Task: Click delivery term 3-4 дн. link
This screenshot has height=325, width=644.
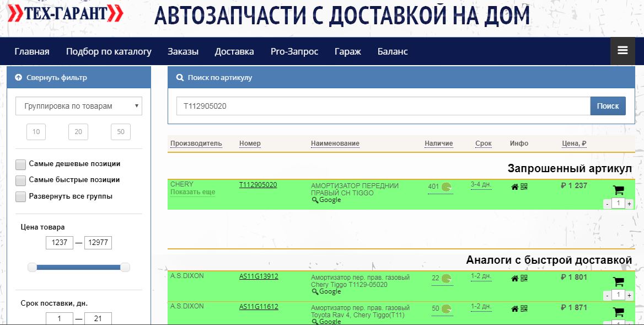Action: pyautogui.click(x=481, y=184)
